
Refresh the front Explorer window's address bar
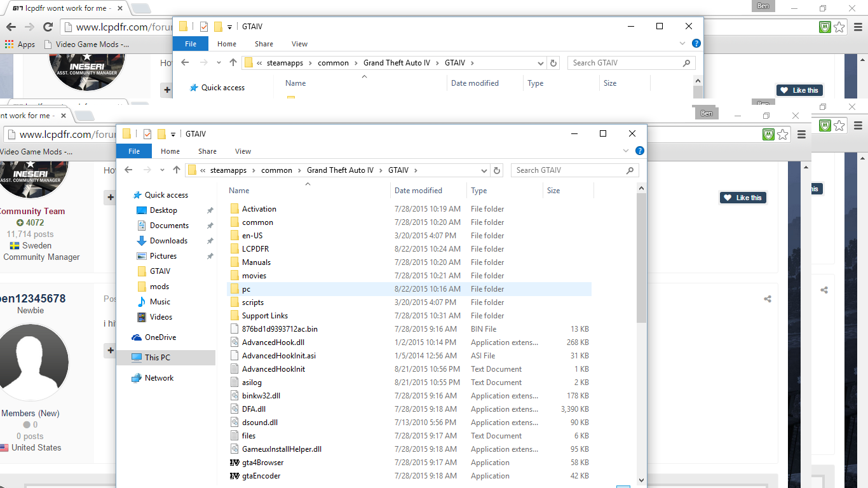click(497, 170)
